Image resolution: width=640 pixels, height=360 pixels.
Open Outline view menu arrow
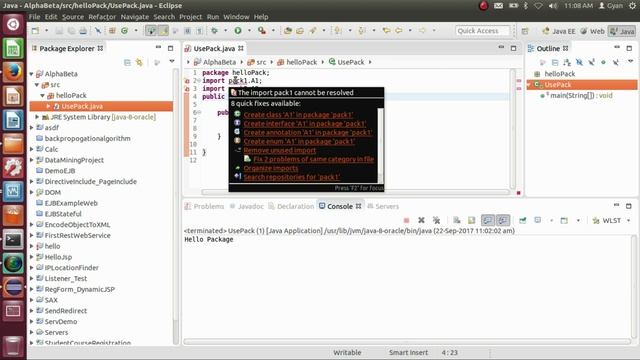click(631, 62)
